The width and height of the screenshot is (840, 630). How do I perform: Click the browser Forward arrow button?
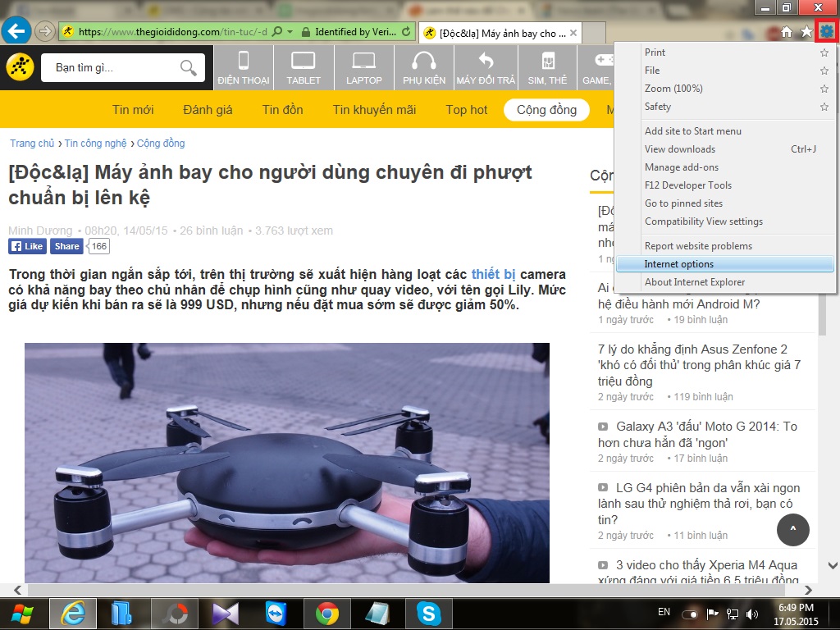pos(46,32)
